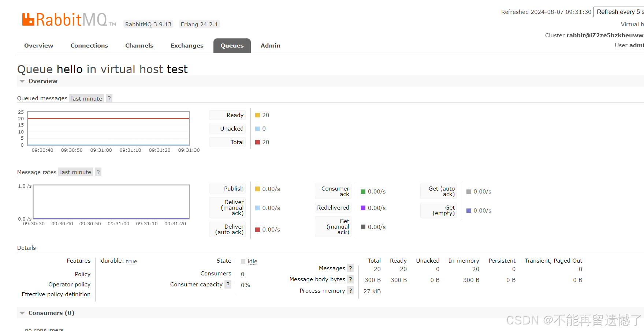Image resolution: width=644 pixels, height=331 pixels.
Task: Click the Ready legend label
Action: coord(227,115)
